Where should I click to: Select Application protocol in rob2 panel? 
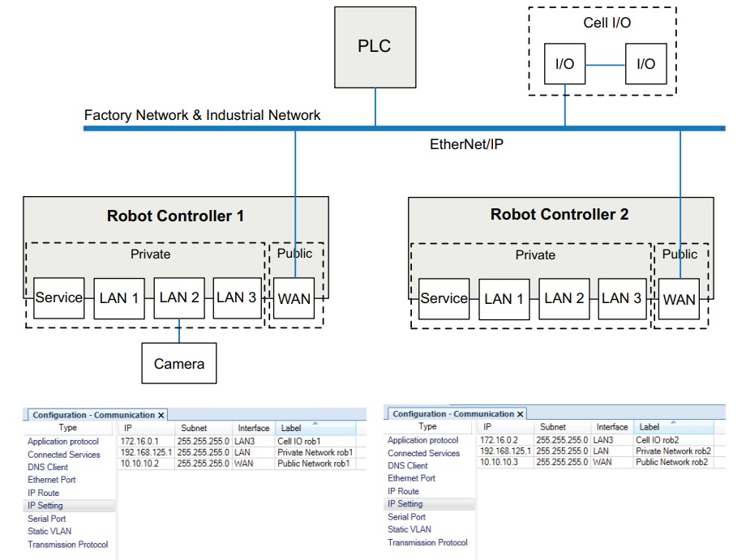tap(422, 440)
